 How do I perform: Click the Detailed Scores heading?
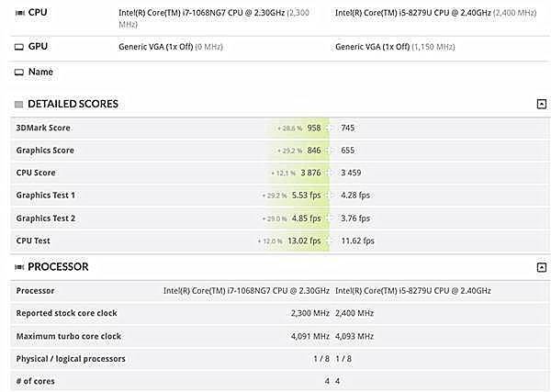[73, 104]
